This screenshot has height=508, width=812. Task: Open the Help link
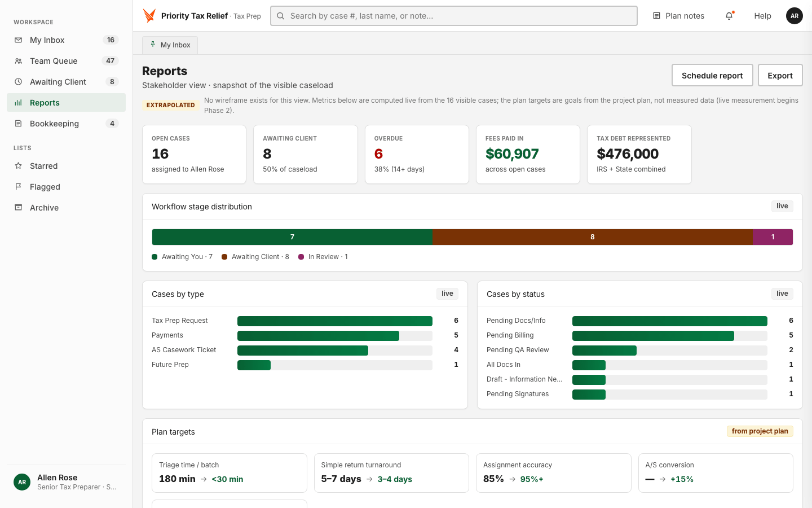click(x=762, y=16)
